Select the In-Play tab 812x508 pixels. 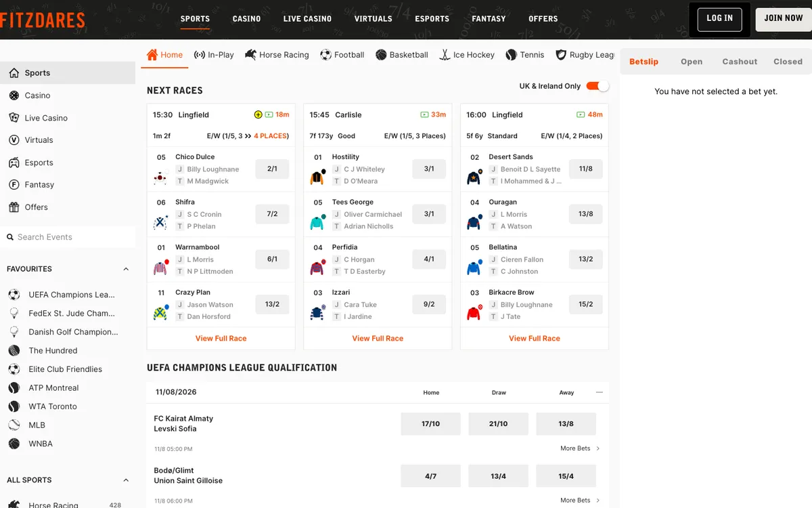[x=214, y=55]
